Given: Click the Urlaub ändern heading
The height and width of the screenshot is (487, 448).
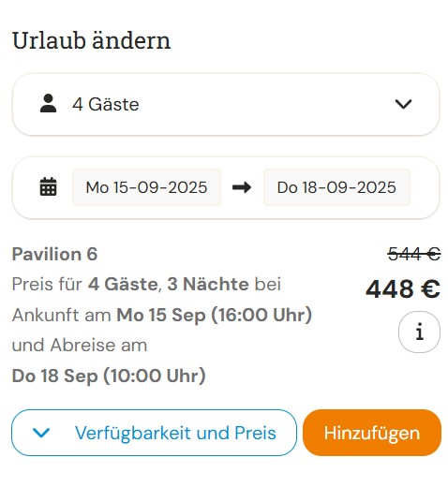Looking at the screenshot, I should coord(91,41).
